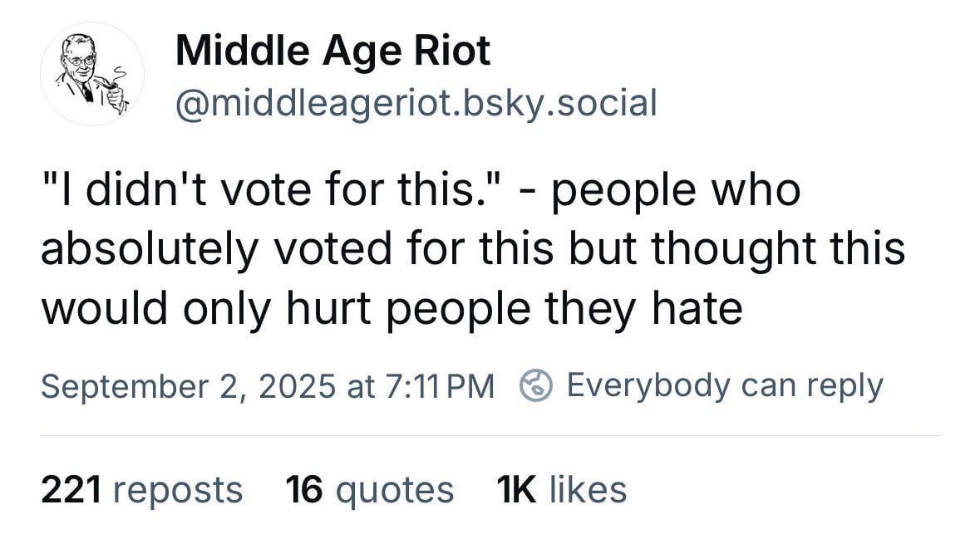Open the @middleageriot.bsky.social handle link
This screenshot has height=534, width=980.
[416, 103]
